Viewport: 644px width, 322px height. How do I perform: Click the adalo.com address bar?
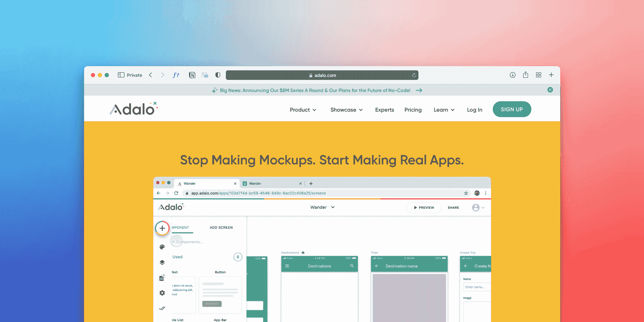tap(322, 75)
